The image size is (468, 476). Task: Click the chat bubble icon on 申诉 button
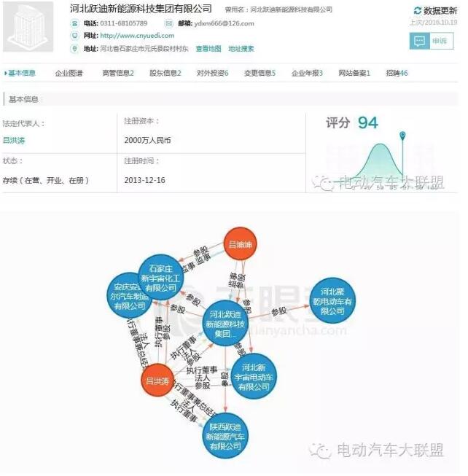pos(419,41)
